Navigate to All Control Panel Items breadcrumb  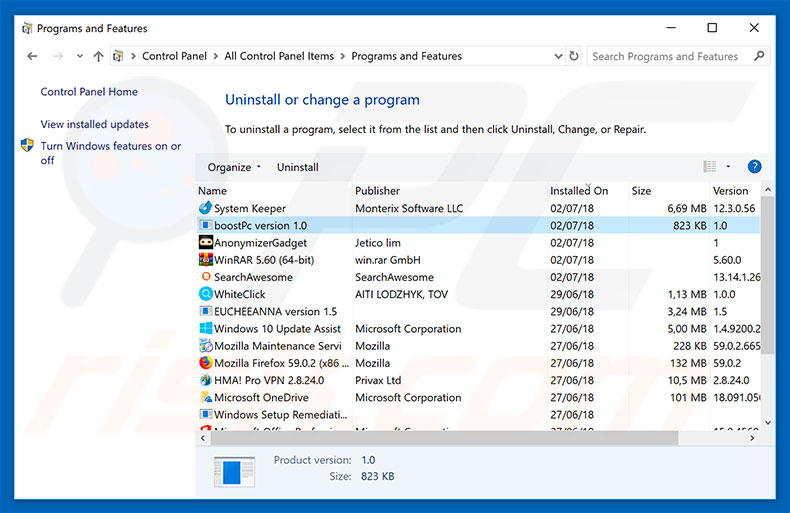click(279, 56)
